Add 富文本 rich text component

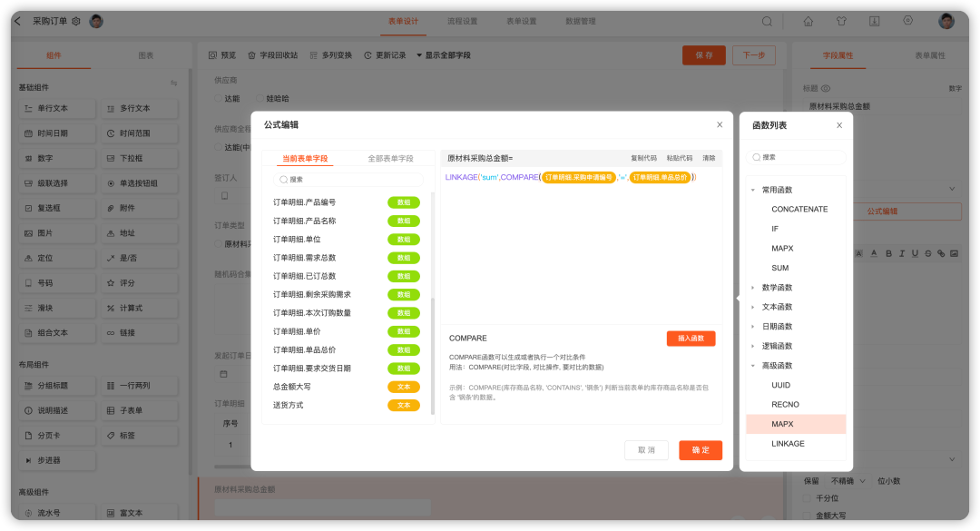pos(140,513)
